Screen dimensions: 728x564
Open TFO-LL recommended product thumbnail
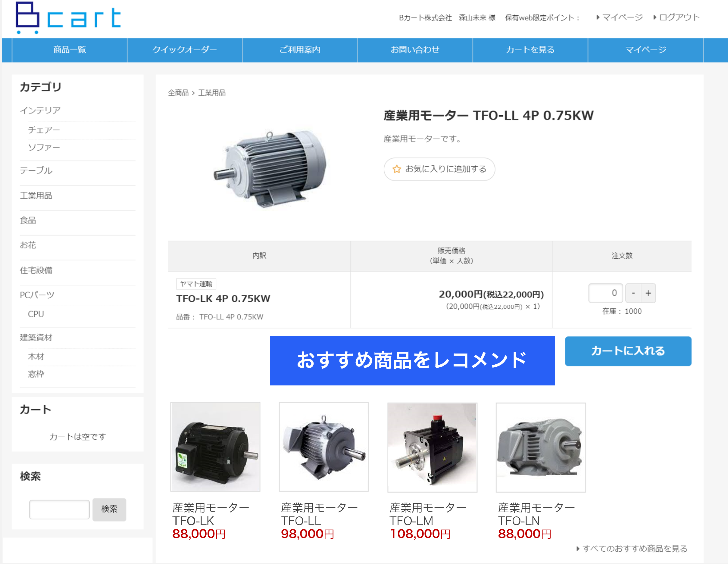click(x=324, y=447)
